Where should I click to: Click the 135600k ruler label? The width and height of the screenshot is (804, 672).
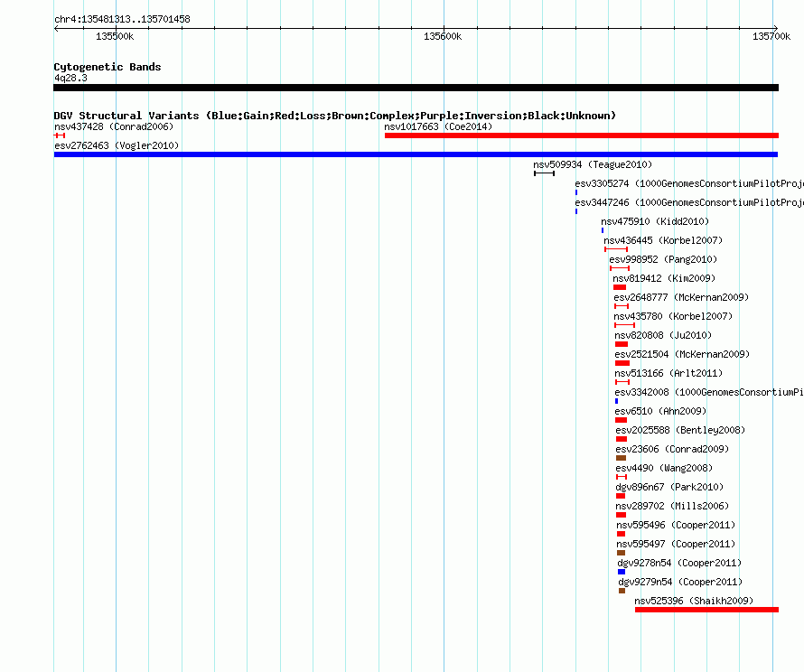point(443,36)
